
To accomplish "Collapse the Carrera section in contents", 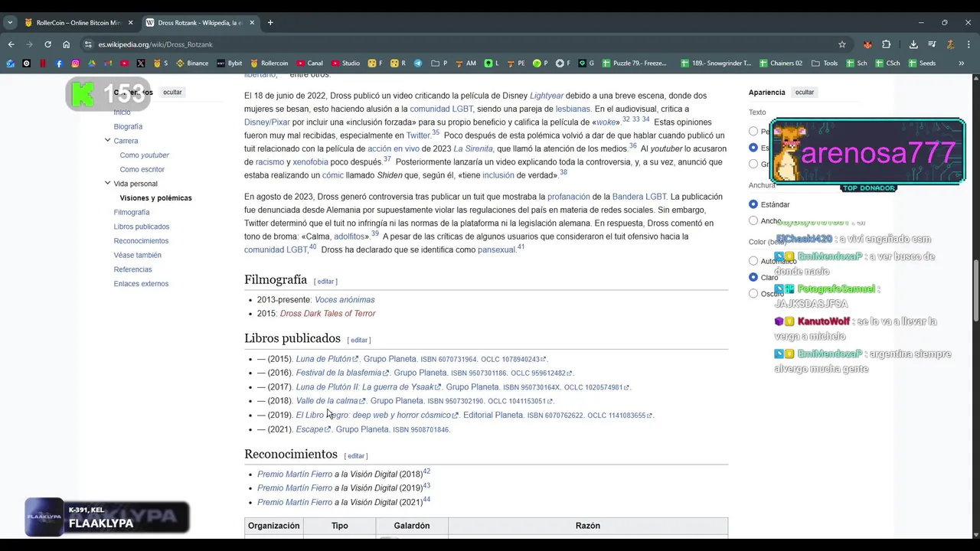I will pyautogui.click(x=107, y=141).
